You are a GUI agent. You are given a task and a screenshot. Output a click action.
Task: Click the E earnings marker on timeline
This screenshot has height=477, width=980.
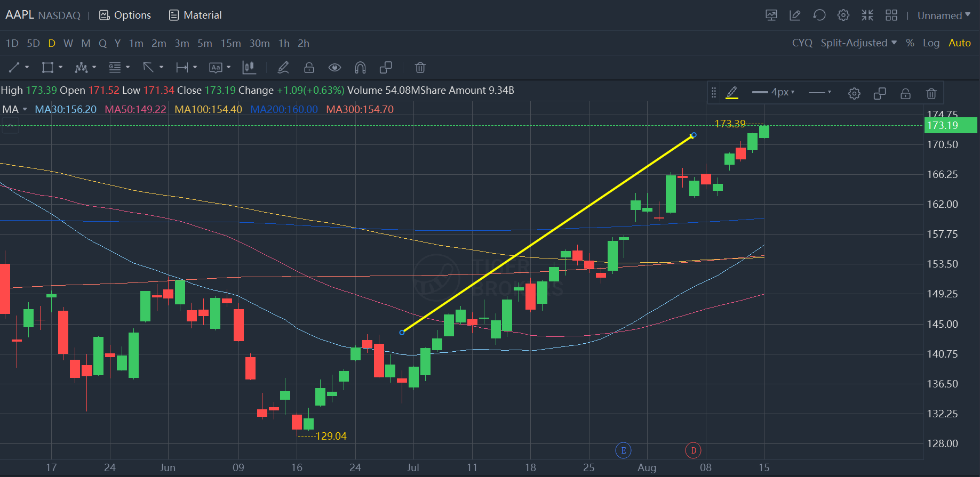click(x=623, y=450)
